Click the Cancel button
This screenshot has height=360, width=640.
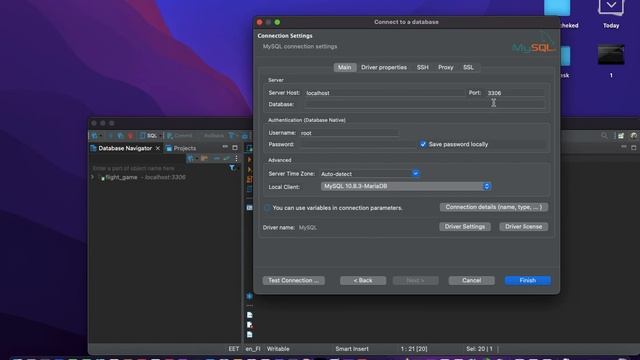[x=471, y=280]
